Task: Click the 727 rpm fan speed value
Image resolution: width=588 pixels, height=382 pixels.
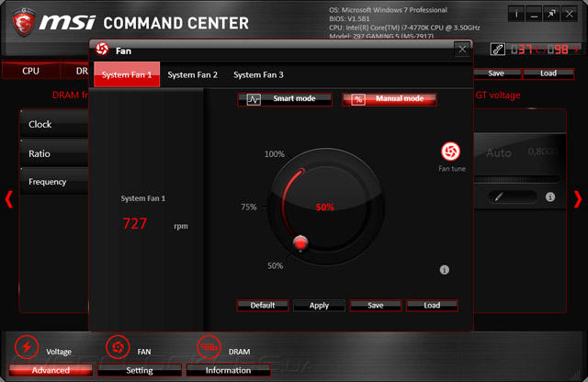Action: tap(135, 223)
